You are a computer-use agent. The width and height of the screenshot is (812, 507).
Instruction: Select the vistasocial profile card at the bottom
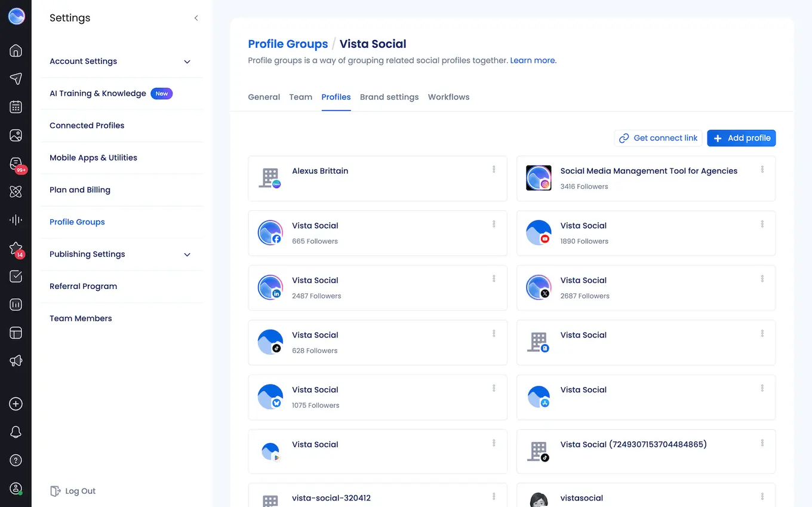[646, 497]
